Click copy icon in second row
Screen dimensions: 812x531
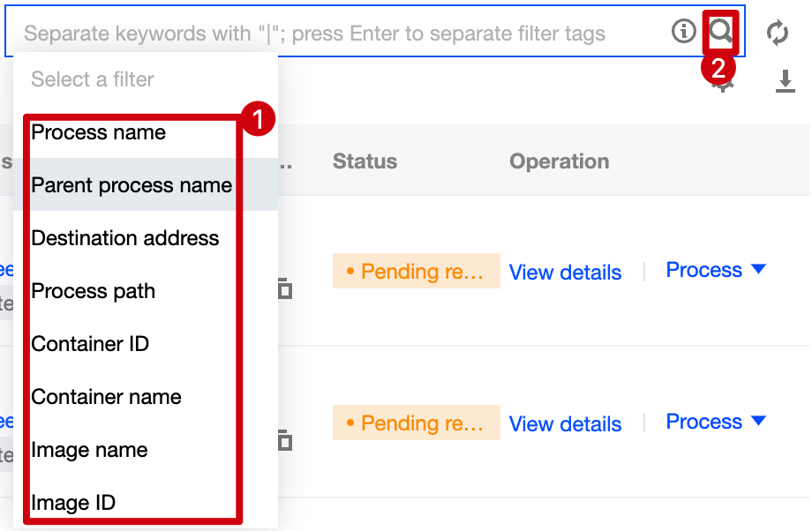[284, 439]
